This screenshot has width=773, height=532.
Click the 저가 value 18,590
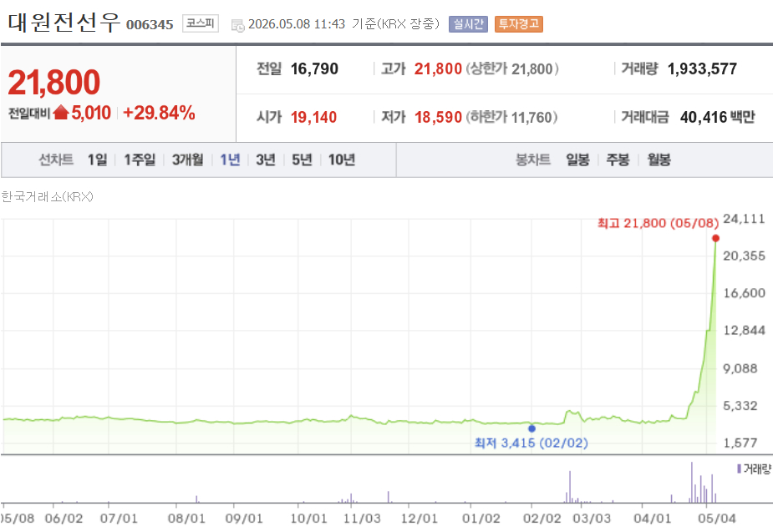(x=438, y=117)
